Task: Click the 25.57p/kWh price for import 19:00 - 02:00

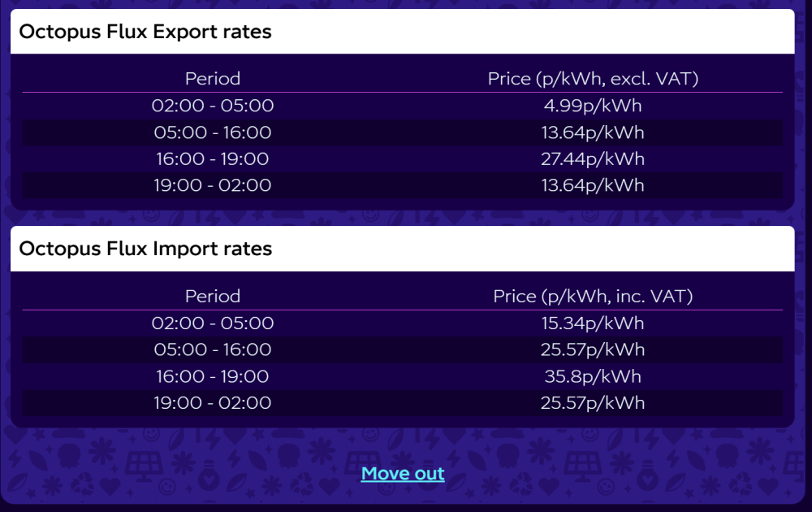Action: pos(593,403)
